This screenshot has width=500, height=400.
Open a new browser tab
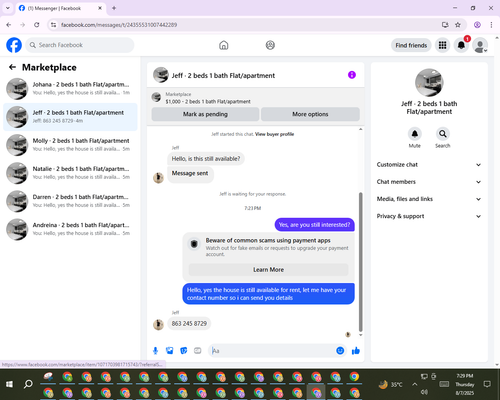click(114, 8)
